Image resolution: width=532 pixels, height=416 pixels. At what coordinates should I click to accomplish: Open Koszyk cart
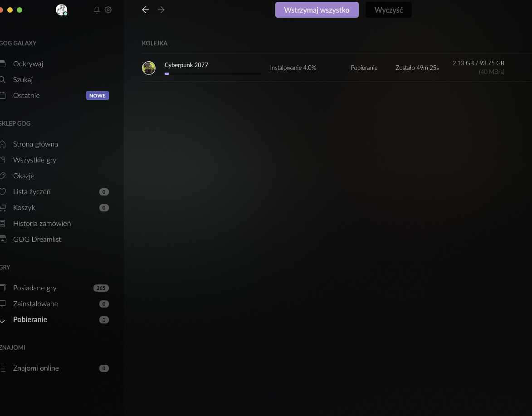pyautogui.click(x=24, y=208)
